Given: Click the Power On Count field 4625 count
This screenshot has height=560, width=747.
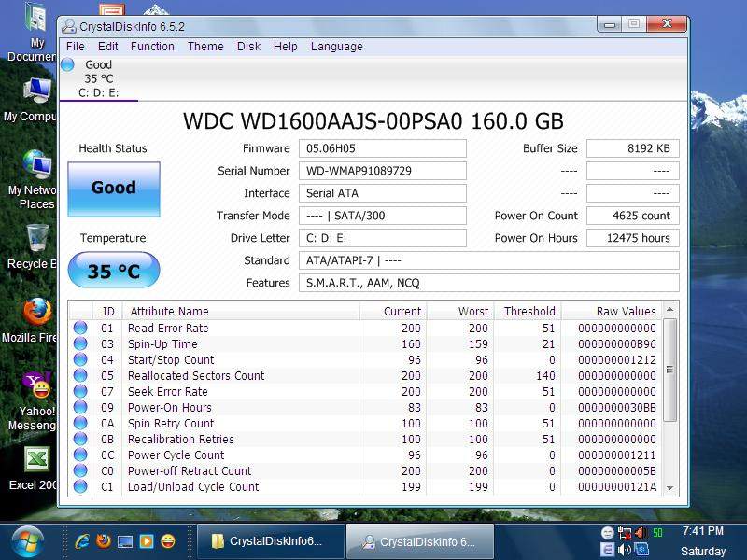Looking at the screenshot, I should tap(633, 216).
